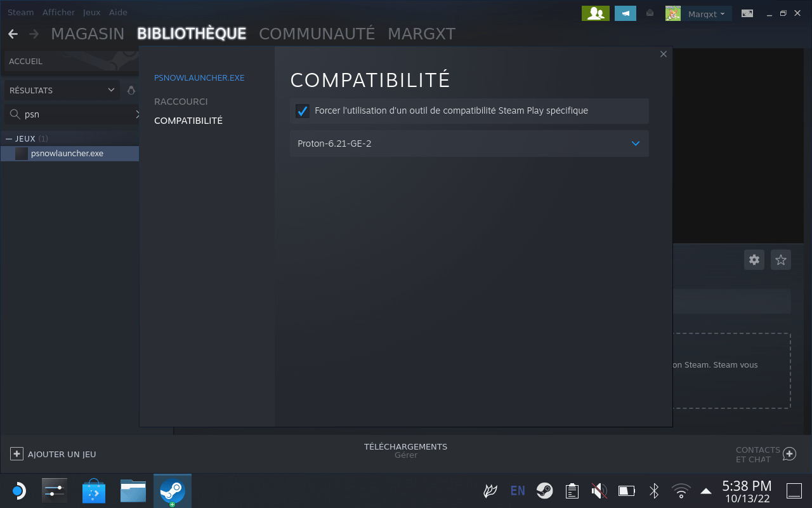Expand hidden system tray icons arrow
This screenshot has height=508, width=812.
(705, 491)
